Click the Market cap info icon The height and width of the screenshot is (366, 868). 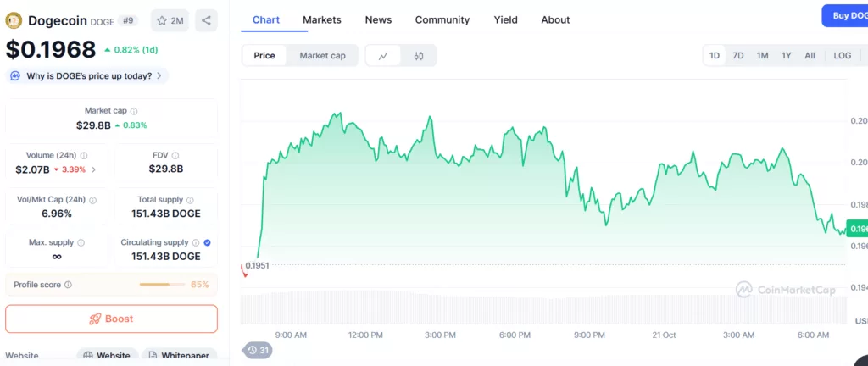(134, 111)
